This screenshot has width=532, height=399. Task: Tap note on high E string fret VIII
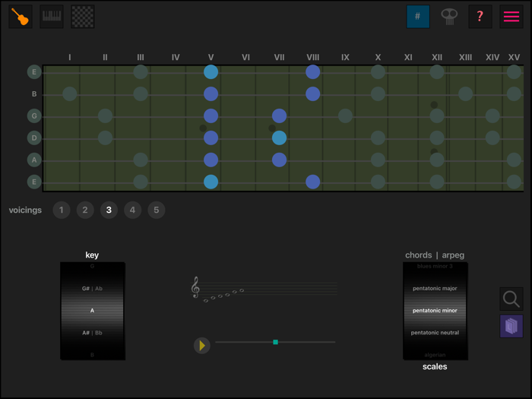tap(313, 72)
